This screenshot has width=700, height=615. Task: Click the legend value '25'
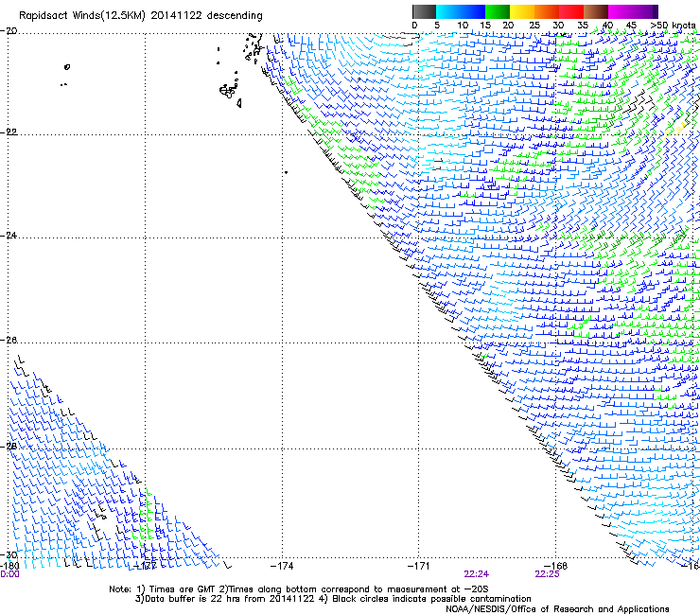[534, 26]
